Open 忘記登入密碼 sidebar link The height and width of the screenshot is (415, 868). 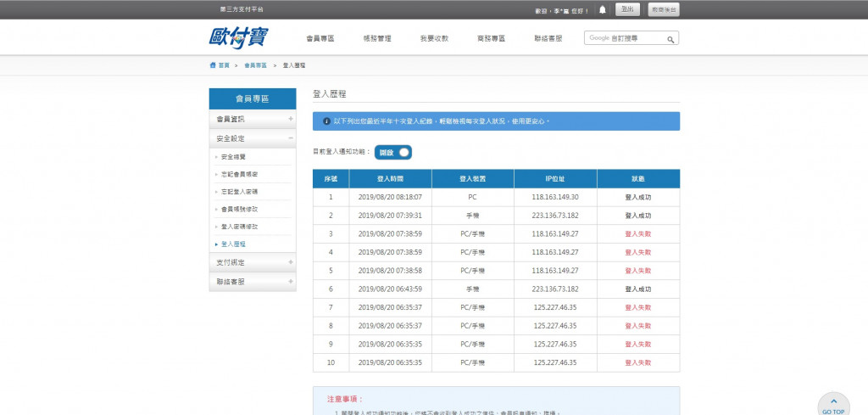coord(239,192)
